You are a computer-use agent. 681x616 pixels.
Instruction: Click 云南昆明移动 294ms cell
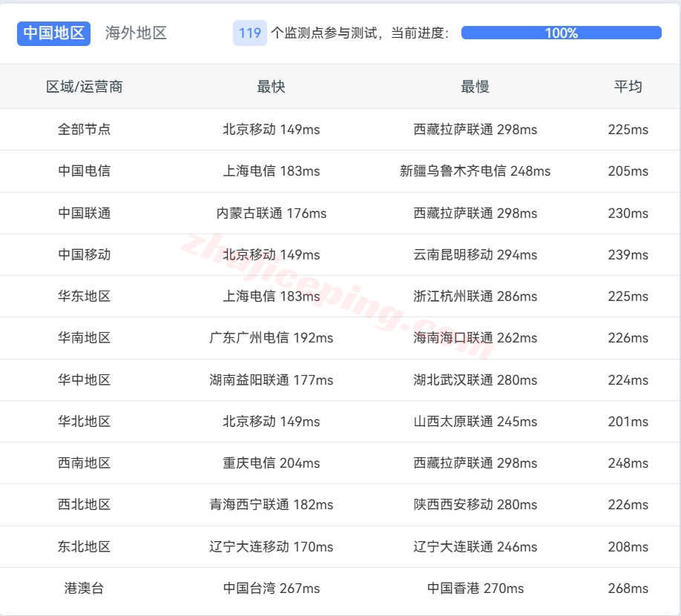(475, 254)
